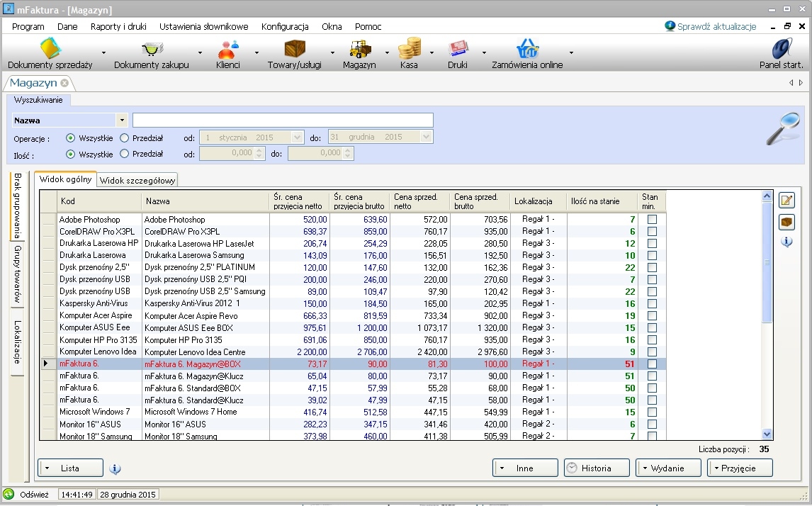Expand the Wydanie button dropdown
Viewport: 812px width, 506px height.
[x=645, y=468]
